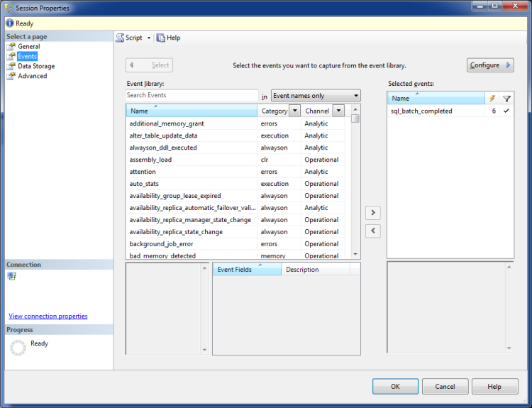This screenshot has height=408, width=532.
Task: Open the Channel column filter dropdown
Action: [x=338, y=111]
